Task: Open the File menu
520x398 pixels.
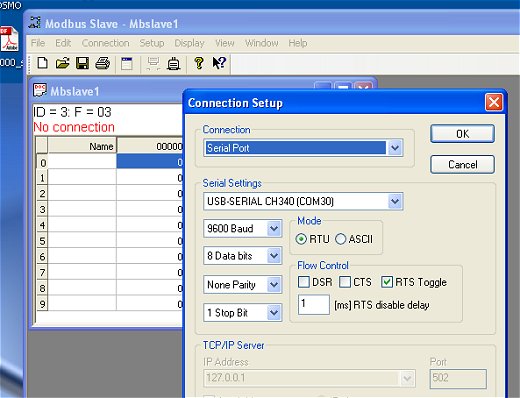Action: pos(38,43)
